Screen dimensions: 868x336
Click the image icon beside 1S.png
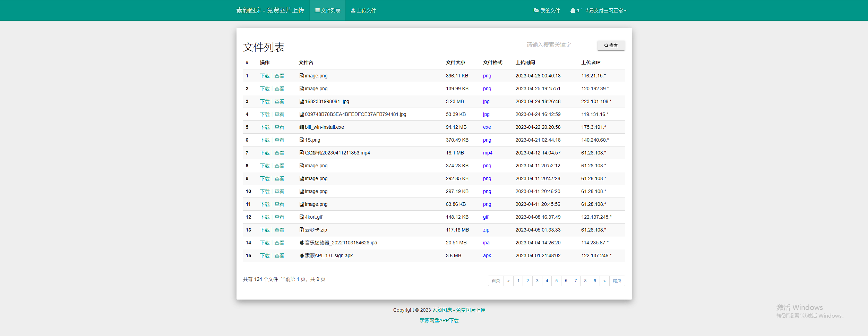click(301, 140)
